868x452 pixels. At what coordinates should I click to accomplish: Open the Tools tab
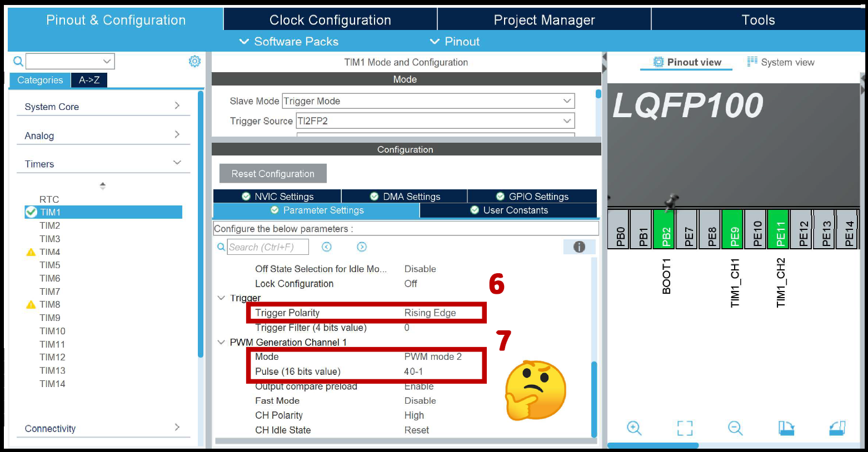[758, 20]
